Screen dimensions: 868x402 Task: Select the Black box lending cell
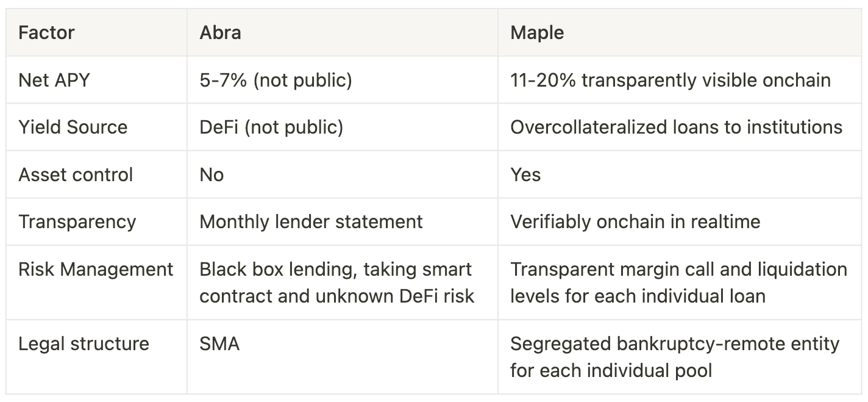click(x=343, y=282)
